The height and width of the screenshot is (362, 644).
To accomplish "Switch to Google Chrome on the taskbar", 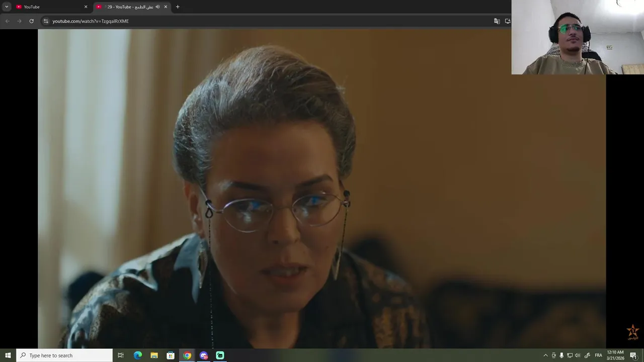I will coord(187,355).
